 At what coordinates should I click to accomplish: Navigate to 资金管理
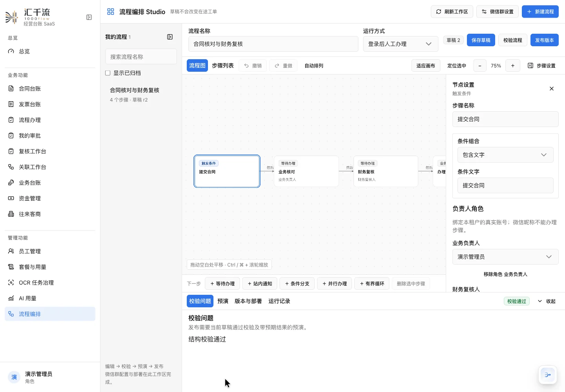(50, 198)
